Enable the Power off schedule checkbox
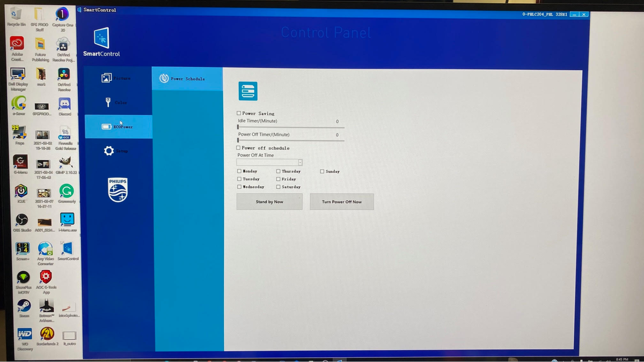644x362 pixels. [239, 147]
